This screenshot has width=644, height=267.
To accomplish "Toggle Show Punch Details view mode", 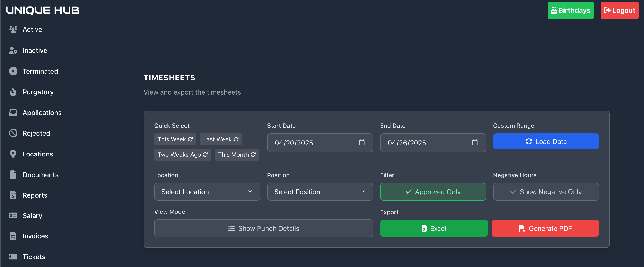I will tap(263, 228).
